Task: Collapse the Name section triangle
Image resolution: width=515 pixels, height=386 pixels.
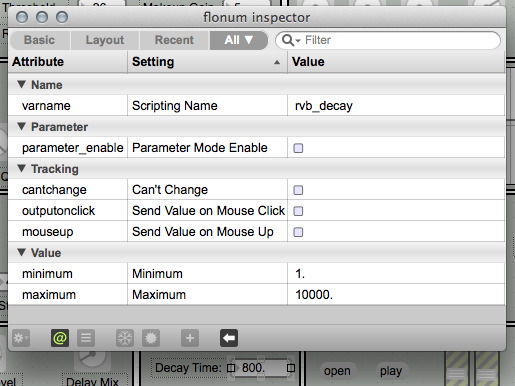Action: pyautogui.click(x=22, y=84)
